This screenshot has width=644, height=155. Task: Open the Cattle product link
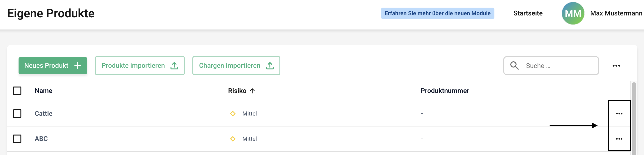[x=44, y=114]
